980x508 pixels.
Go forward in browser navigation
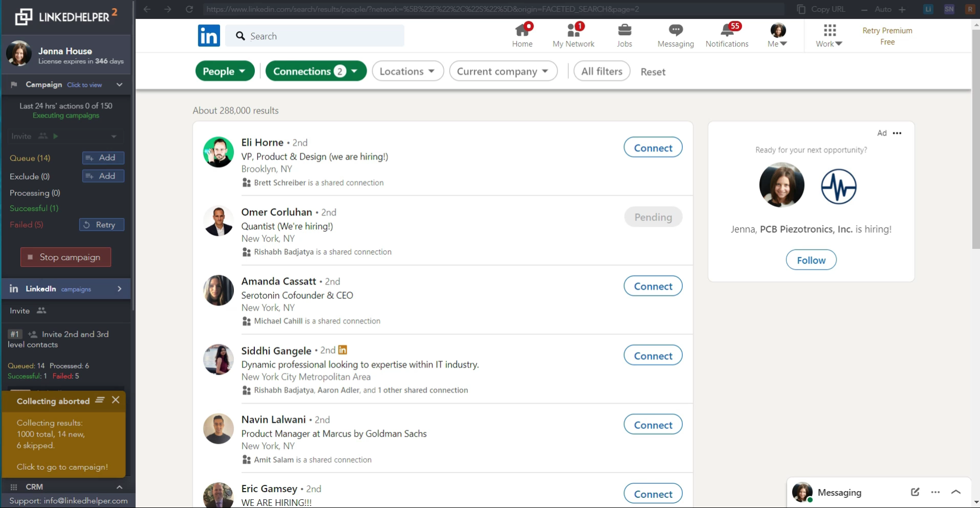tap(168, 9)
